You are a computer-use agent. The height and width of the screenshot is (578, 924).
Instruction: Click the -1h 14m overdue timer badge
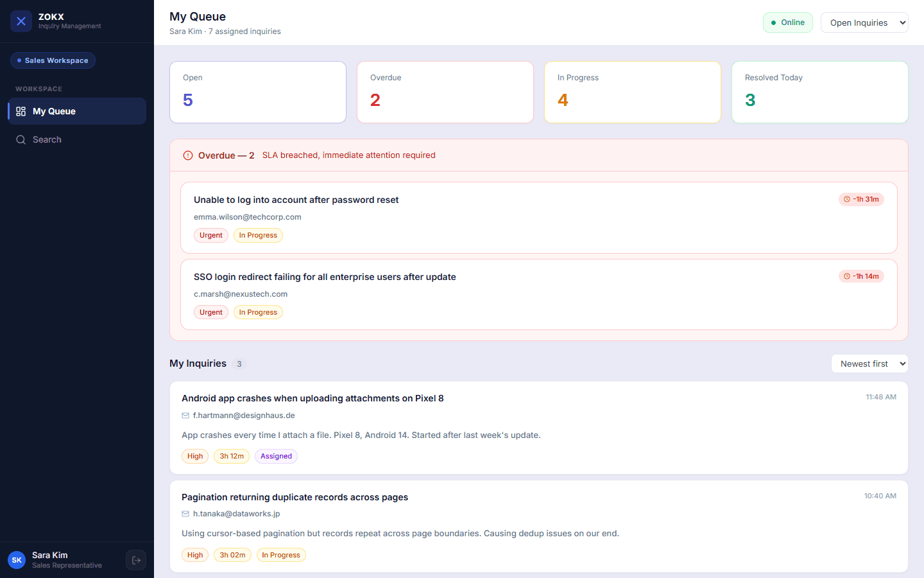[861, 276]
